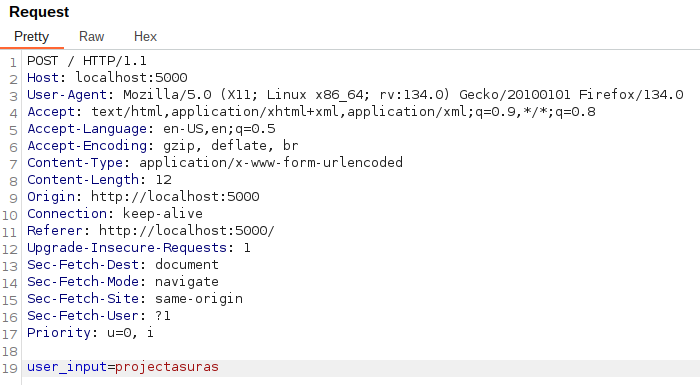Click the Priority header line
The height and width of the screenshot is (385, 700).
[90, 332]
